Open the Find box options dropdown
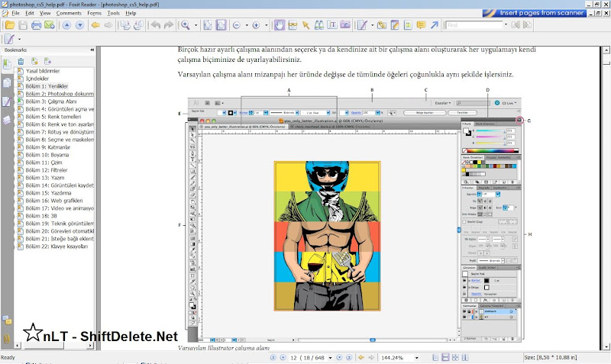This screenshot has height=364, width=611. tap(506, 24)
